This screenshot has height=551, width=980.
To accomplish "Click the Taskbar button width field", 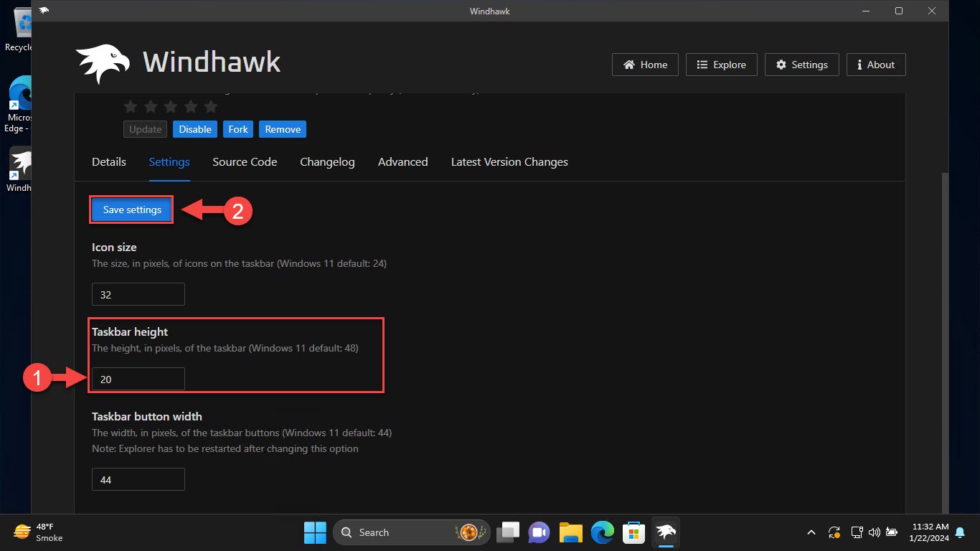I will click(138, 479).
